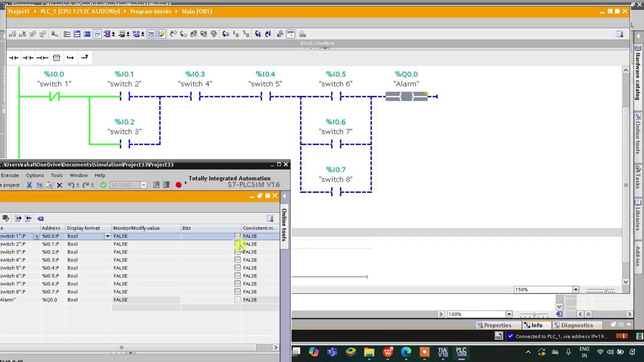
Task: Click Program blocks in breadcrumb
Action: pos(150,11)
